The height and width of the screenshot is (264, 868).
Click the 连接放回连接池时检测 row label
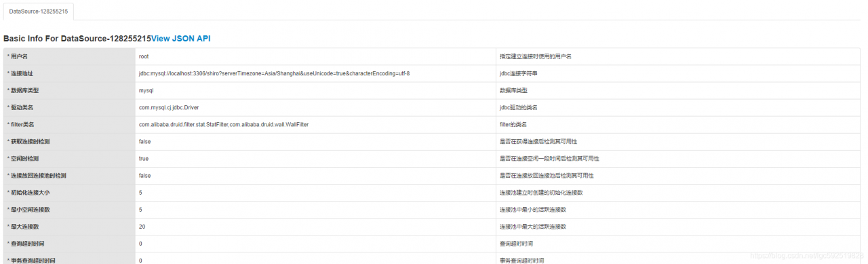pos(37,175)
